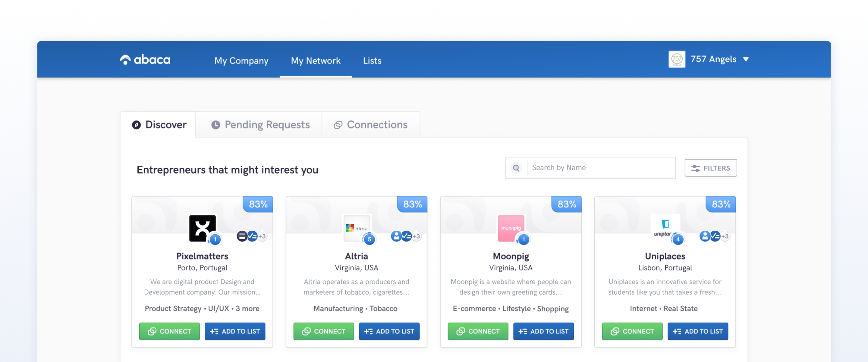The width and height of the screenshot is (868, 362).
Task: Expand the 757 Angels account dropdown arrow
Action: click(746, 59)
